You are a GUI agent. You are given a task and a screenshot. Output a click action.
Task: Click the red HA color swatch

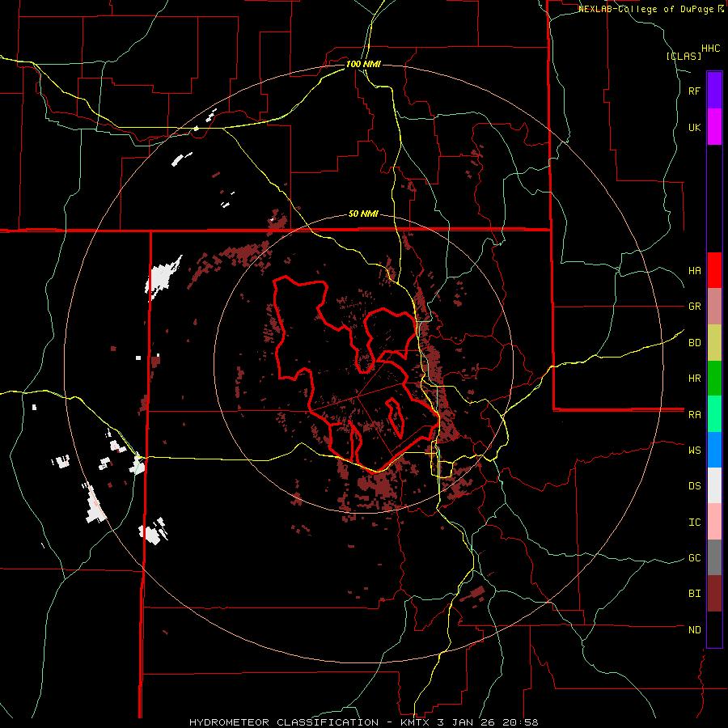[x=714, y=270]
